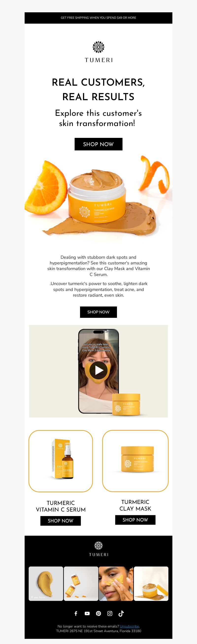The image size is (197, 644).
Task: Open the TikTok icon in the footer
Action: pyautogui.click(x=121, y=613)
